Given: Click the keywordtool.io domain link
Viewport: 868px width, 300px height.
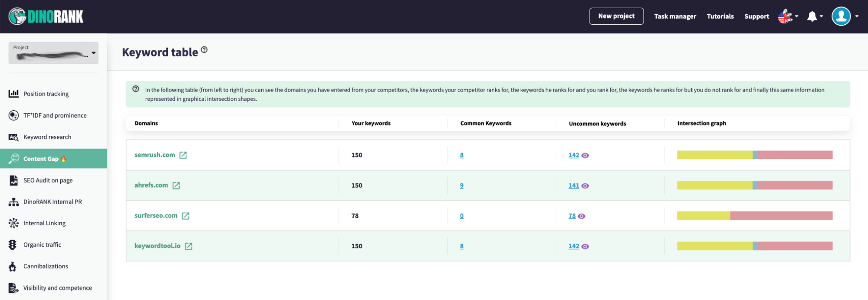Looking at the screenshot, I should (x=157, y=246).
